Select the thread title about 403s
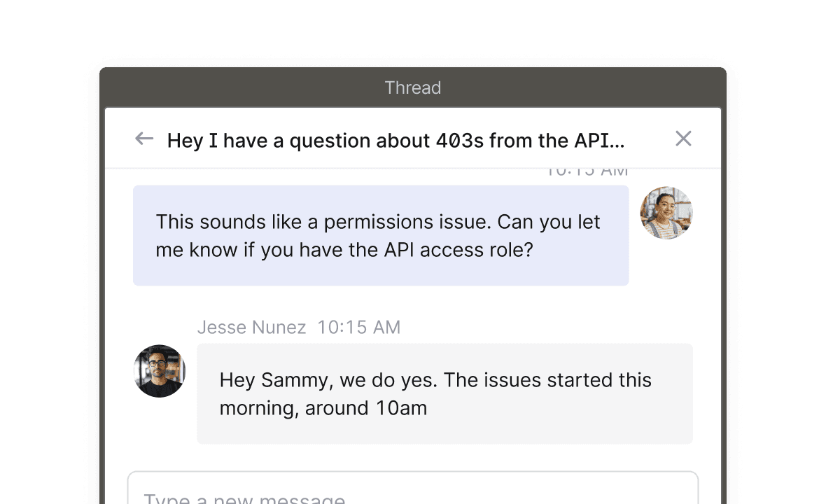Image resolution: width=826 pixels, height=504 pixels. pos(395,141)
